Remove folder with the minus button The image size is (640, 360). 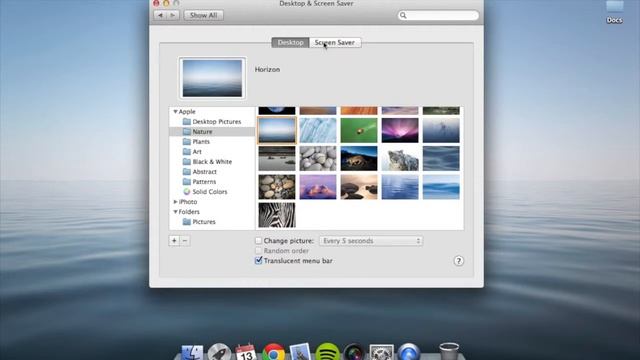(x=185, y=241)
